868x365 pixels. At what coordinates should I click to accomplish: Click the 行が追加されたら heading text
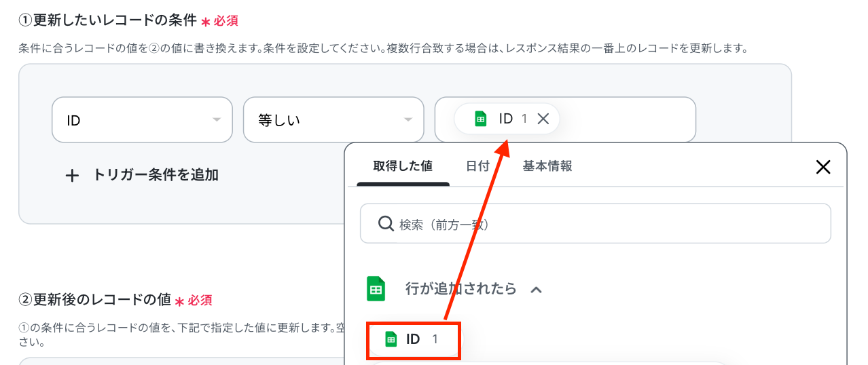click(460, 289)
